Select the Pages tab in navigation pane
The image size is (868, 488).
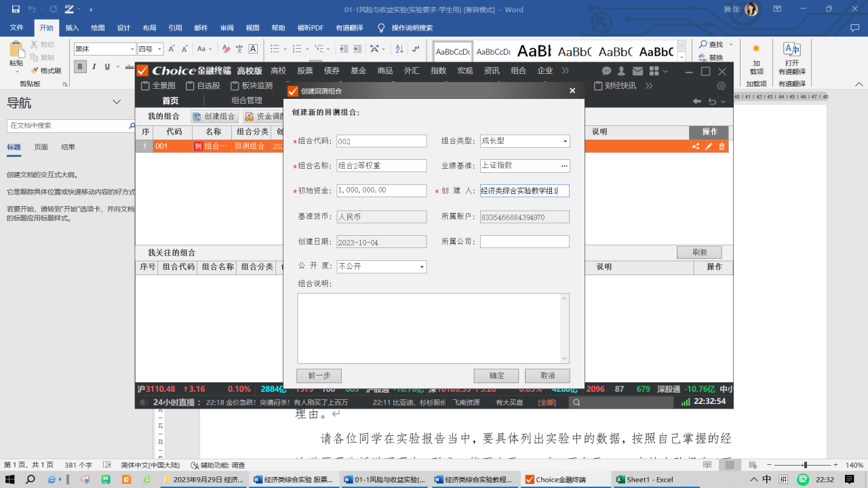[41, 147]
